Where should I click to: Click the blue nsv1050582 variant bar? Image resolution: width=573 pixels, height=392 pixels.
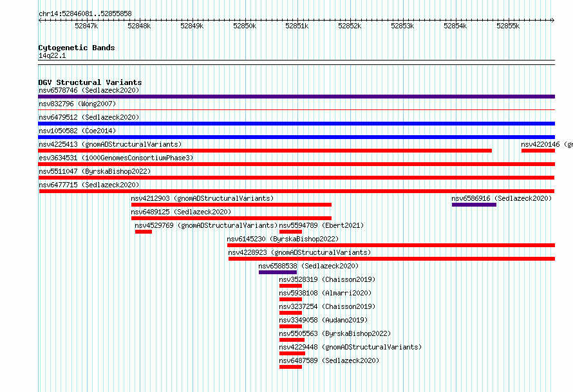296,137
